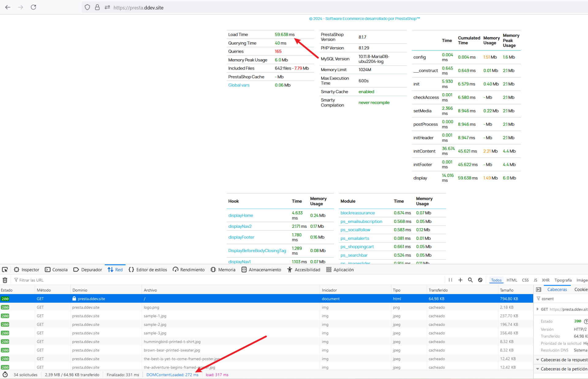This screenshot has width=588, height=379.
Task: Enable the HTML request type filter
Action: point(511,280)
